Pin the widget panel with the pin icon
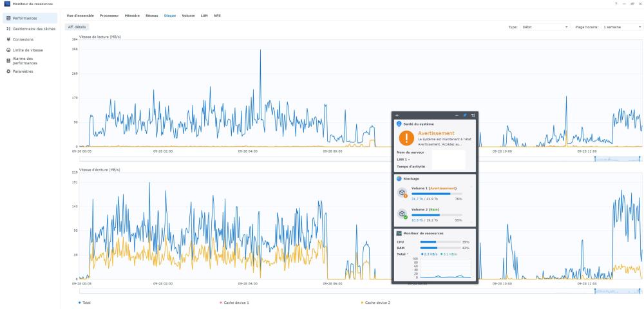This screenshot has width=644, height=309. pos(465,115)
